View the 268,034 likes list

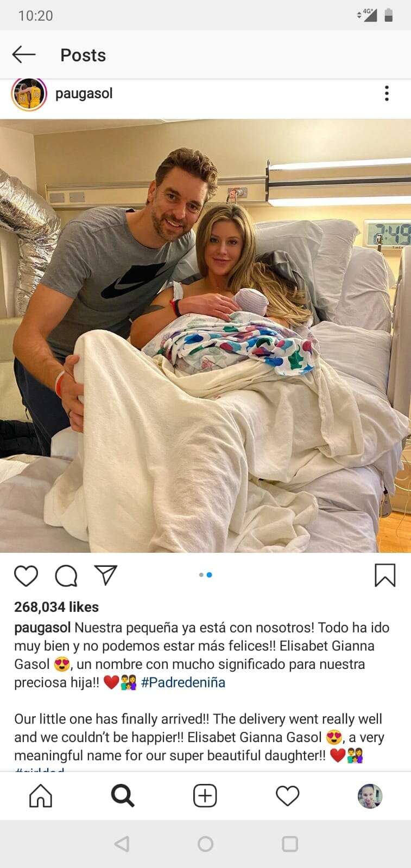coord(56,607)
